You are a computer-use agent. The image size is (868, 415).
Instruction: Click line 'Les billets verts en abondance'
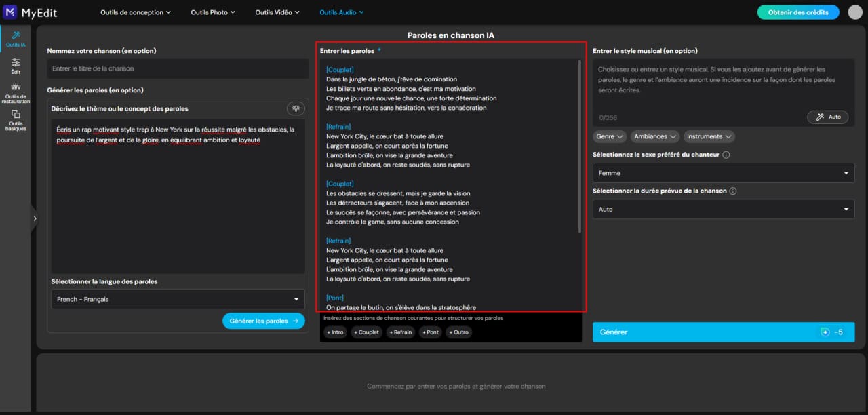coord(401,89)
